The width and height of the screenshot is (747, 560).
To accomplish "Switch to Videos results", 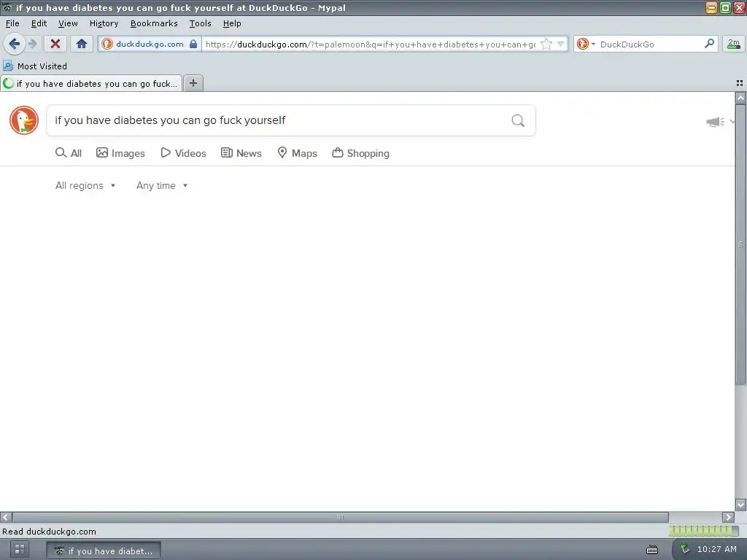I will [x=183, y=153].
